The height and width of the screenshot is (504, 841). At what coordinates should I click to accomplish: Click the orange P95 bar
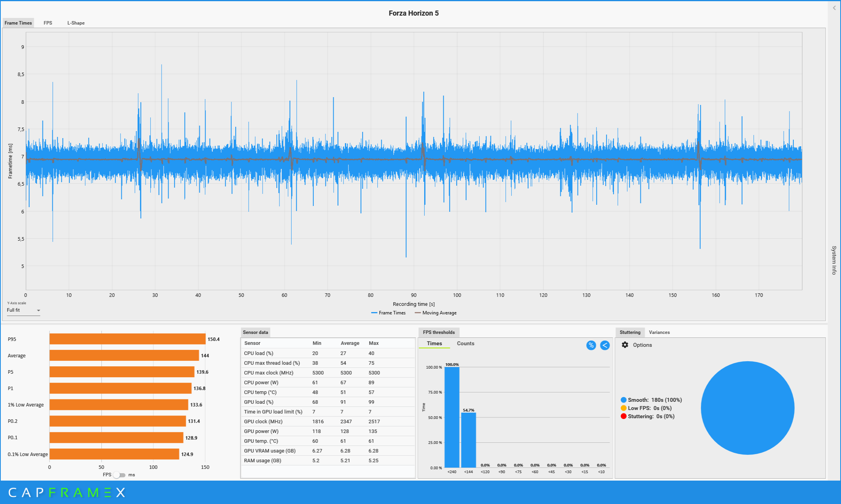[127, 339]
